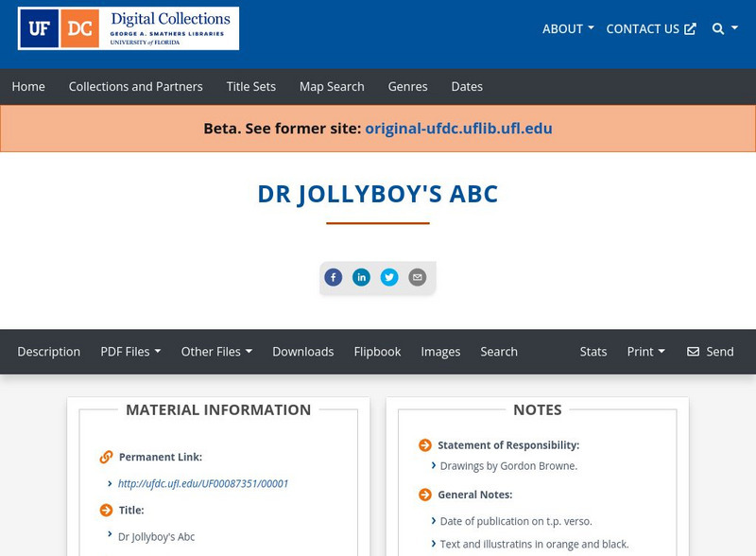Click the orange arrow beside General Notes
This screenshot has width=756, height=556.
click(x=424, y=493)
